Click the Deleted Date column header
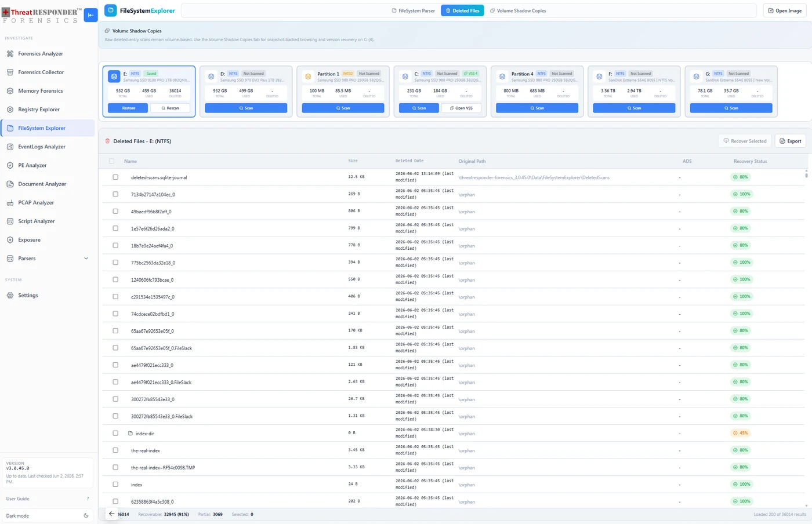This screenshot has width=812, height=524. click(409, 161)
